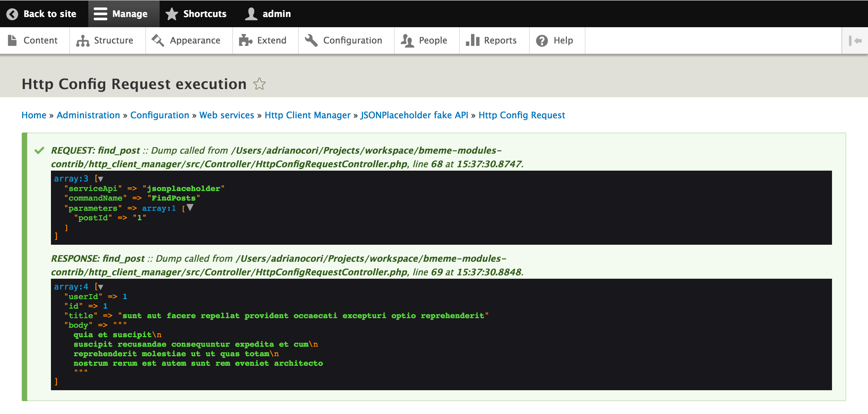Go Back to site

point(44,14)
